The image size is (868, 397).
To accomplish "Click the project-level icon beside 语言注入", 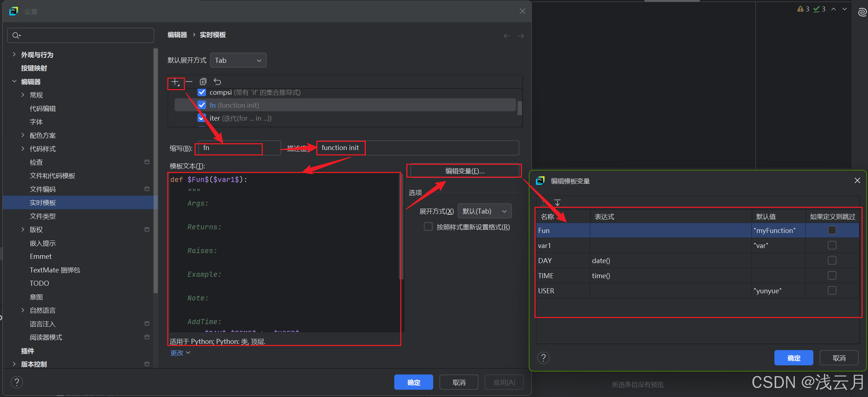I will (x=147, y=324).
